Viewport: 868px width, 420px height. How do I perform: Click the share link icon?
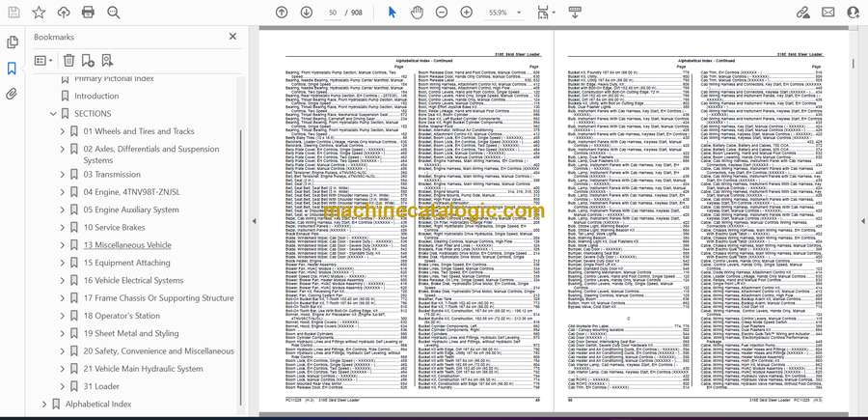pos(802,13)
